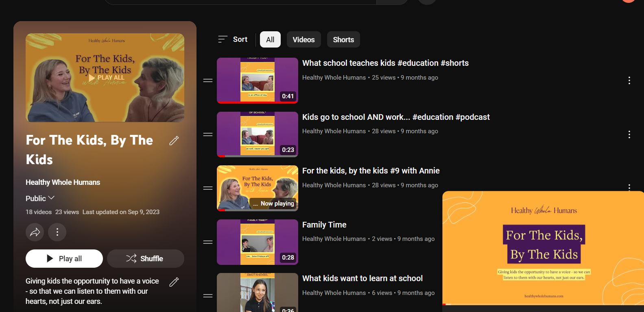The image size is (644, 312).
Task: Open more actions for What school teaches kids
Action: point(629,80)
